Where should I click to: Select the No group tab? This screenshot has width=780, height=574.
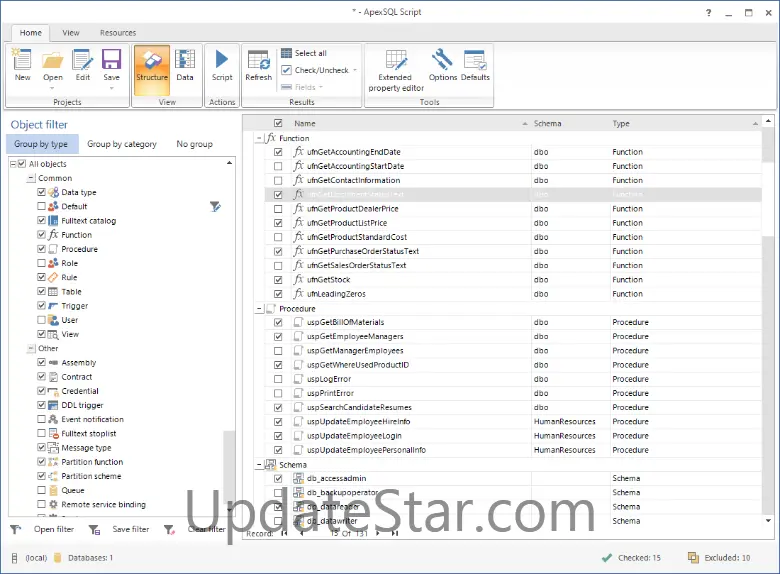pos(195,144)
